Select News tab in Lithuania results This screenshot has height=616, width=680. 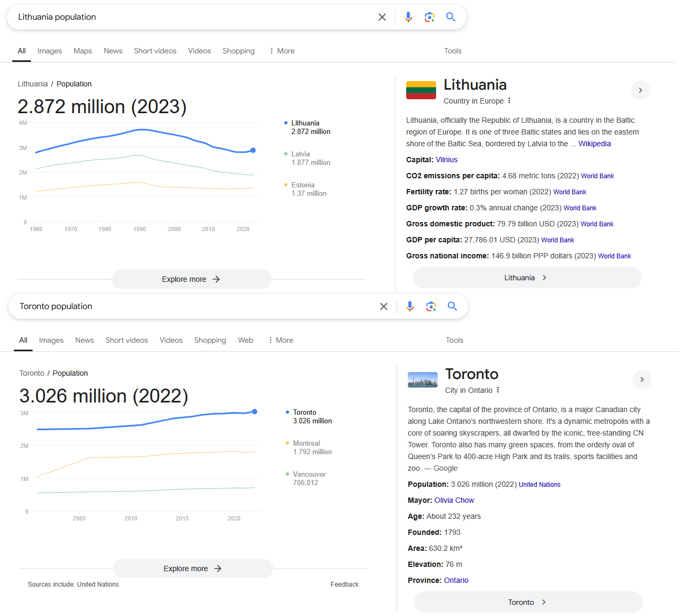113,51
